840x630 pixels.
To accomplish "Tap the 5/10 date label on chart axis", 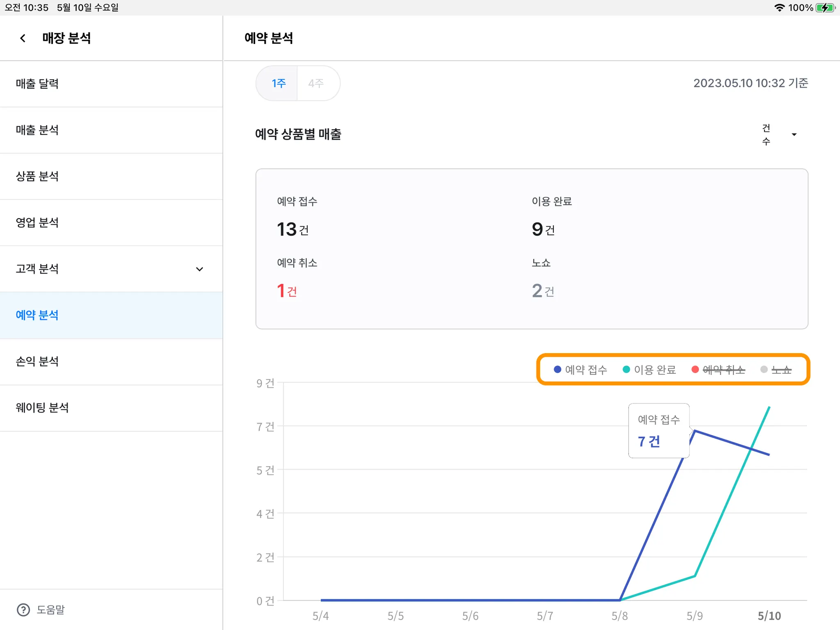I will pos(769,616).
